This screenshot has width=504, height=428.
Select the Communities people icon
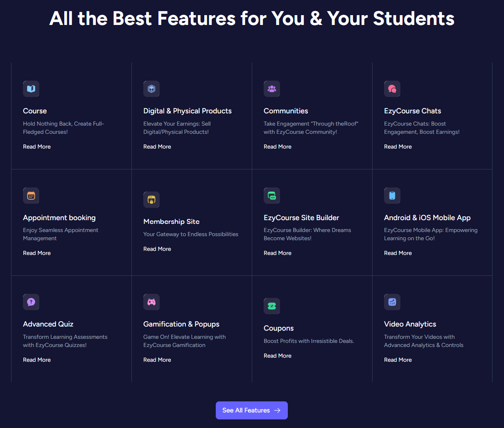pos(272,89)
